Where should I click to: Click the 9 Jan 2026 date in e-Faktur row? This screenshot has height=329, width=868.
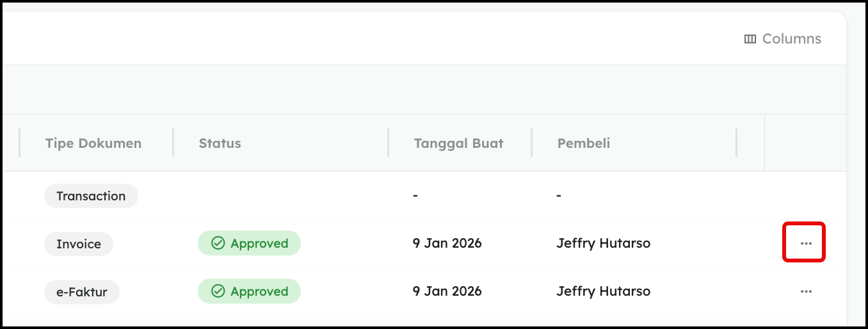point(447,291)
